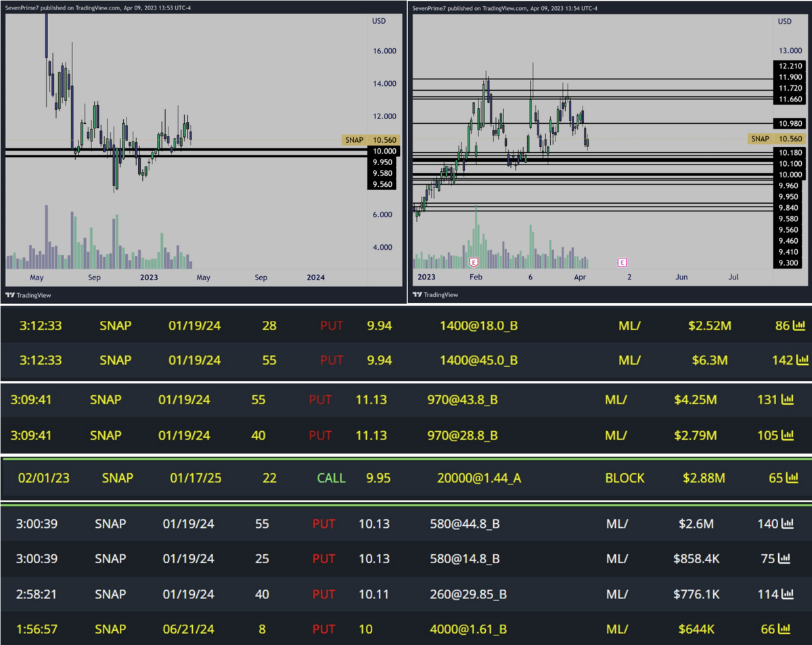Click the 2024 label on left chart time axis
Image resolution: width=812 pixels, height=645 pixels.
coord(315,277)
